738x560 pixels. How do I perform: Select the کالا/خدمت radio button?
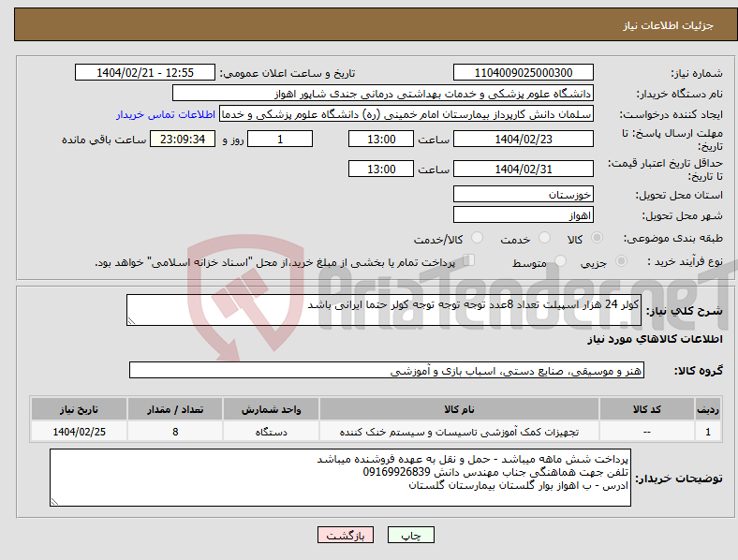[x=478, y=238]
